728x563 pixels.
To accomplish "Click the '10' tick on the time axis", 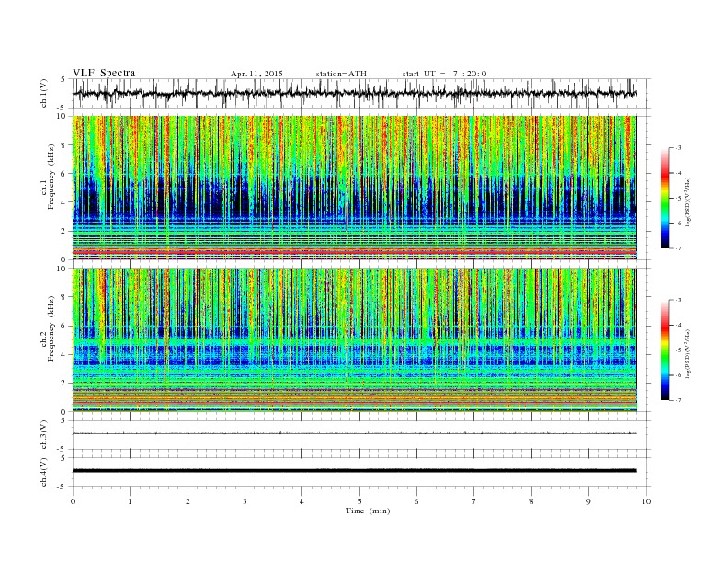I will [646, 501].
